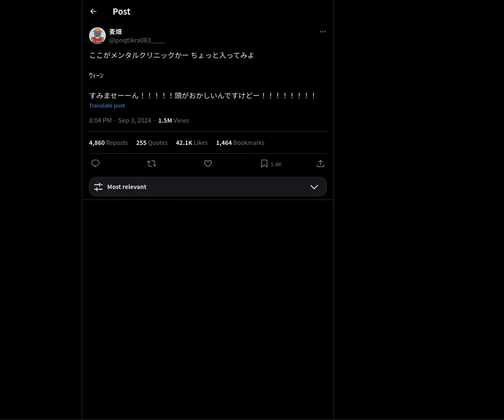Share post via upload arrow icon
This screenshot has height=420, width=504.
pyautogui.click(x=320, y=163)
